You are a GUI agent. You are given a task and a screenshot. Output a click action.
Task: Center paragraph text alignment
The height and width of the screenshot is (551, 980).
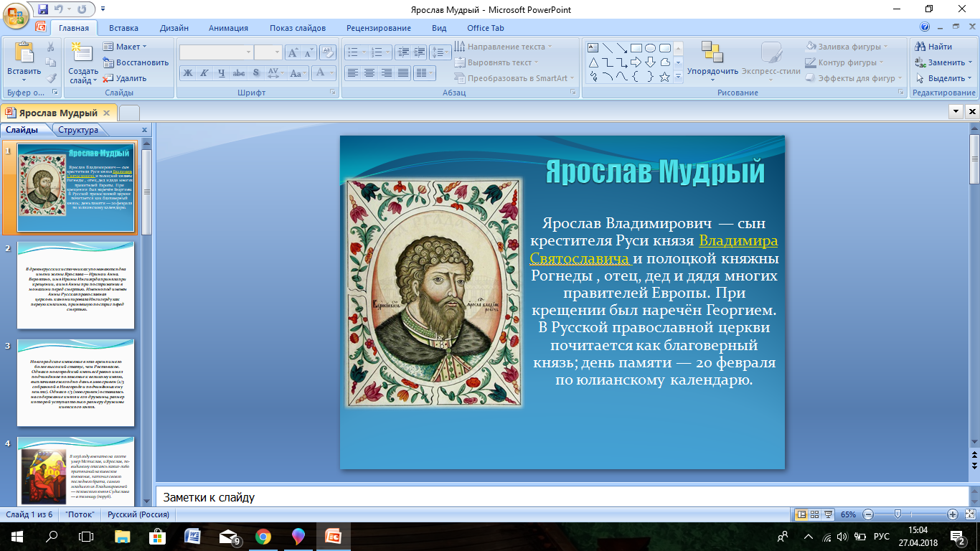point(369,73)
